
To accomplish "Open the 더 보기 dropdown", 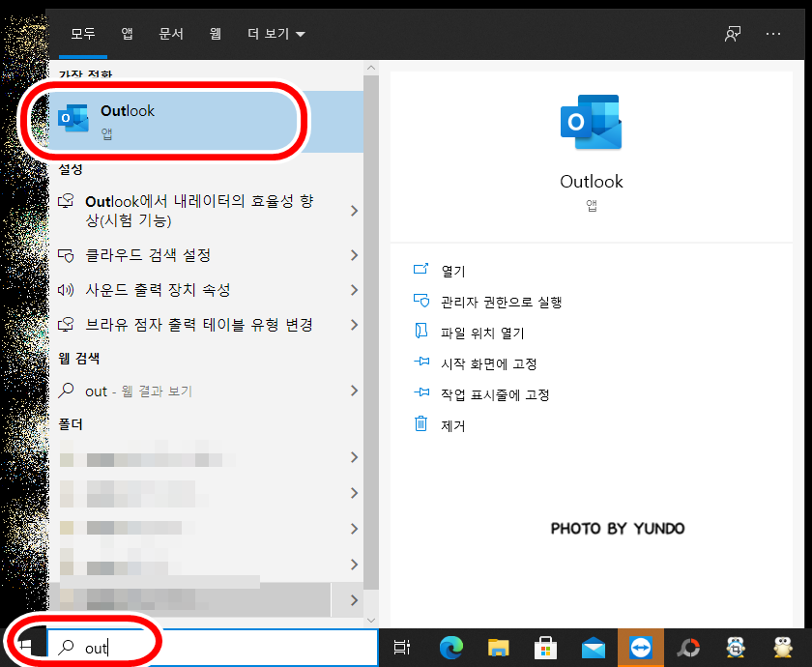I will pos(276,34).
